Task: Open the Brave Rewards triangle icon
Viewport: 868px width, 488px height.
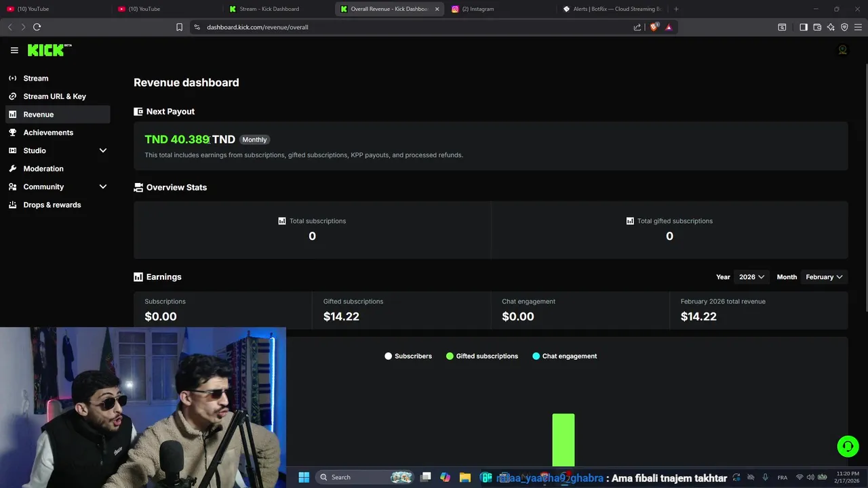Action: coord(669,27)
